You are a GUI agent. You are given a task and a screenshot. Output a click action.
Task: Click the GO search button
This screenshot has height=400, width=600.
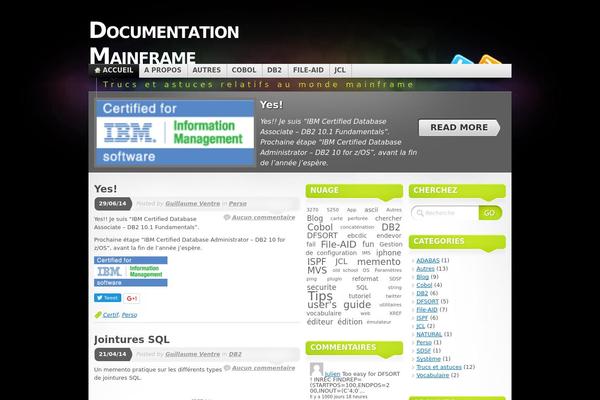tap(489, 213)
